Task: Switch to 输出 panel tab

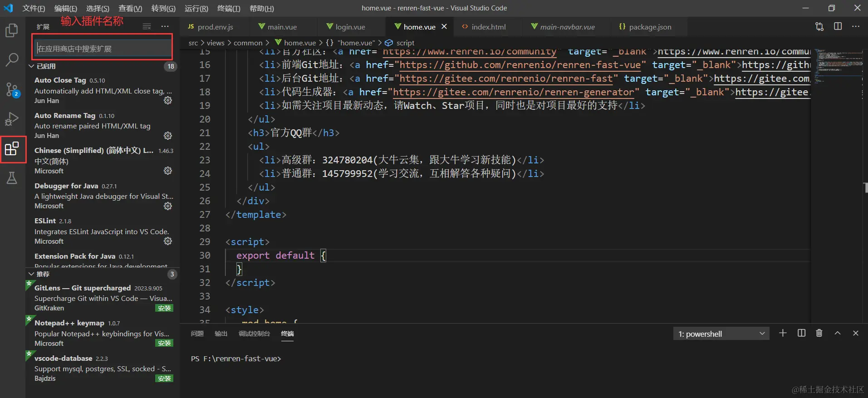Action: [x=221, y=334]
